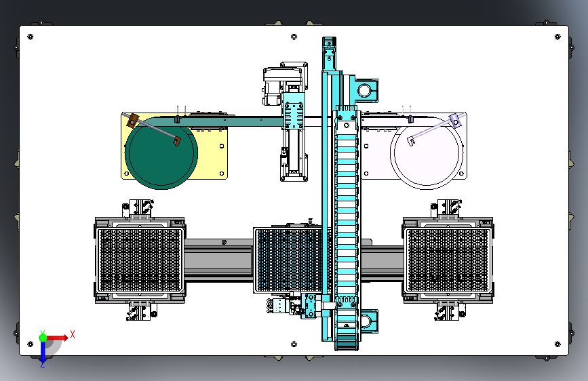The image size is (588, 381).
Task: Select the clamp assembly above the right tray
Action: pos(446,209)
